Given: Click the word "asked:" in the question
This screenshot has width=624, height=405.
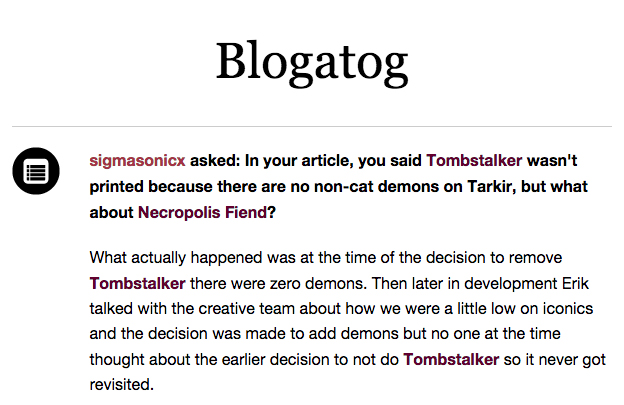Looking at the screenshot, I should (x=213, y=160).
